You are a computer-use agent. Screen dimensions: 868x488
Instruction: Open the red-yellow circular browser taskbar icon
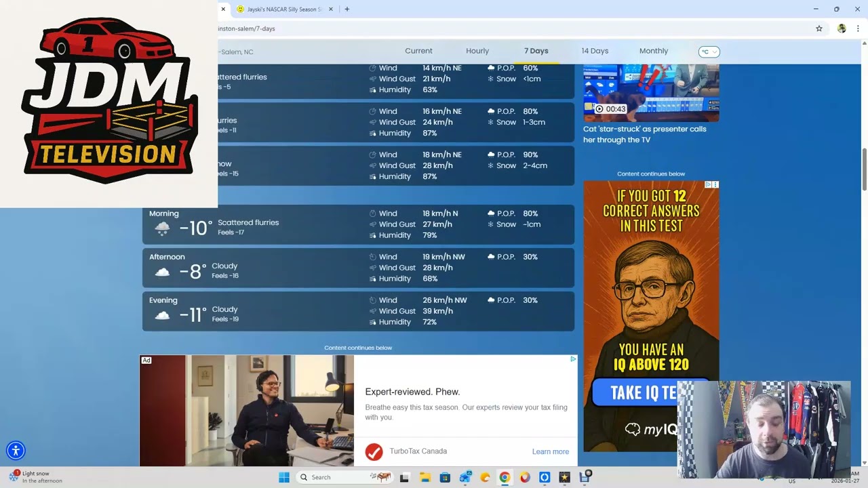(x=525, y=477)
